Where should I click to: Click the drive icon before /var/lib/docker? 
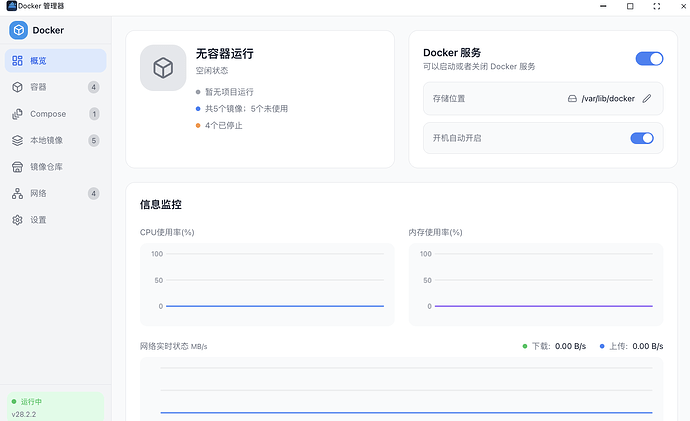pyautogui.click(x=572, y=98)
